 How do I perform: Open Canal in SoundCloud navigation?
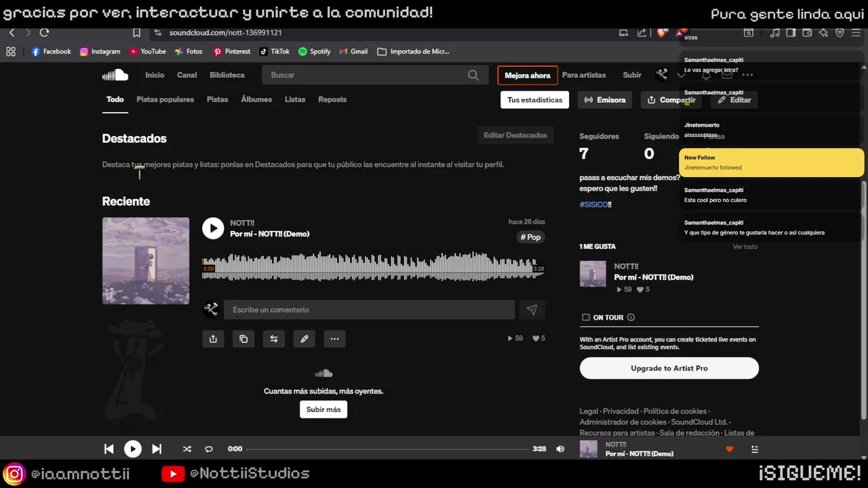[x=187, y=75]
